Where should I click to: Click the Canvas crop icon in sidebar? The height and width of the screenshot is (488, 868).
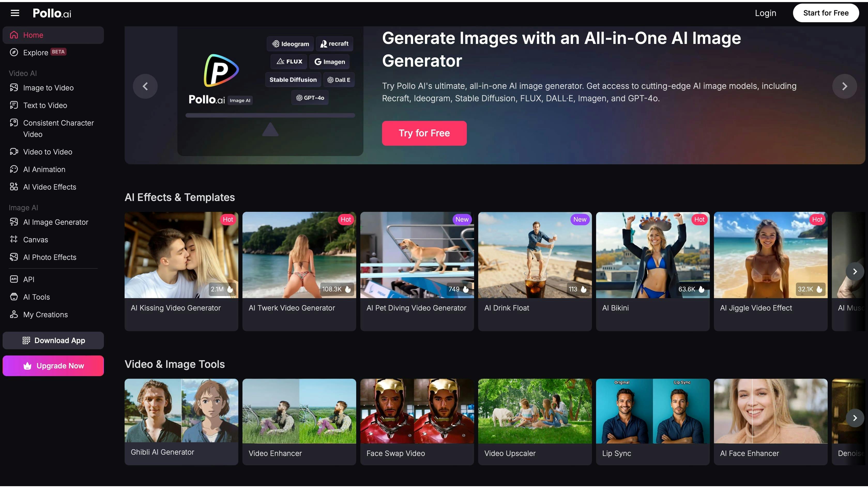[x=14, y=239]
